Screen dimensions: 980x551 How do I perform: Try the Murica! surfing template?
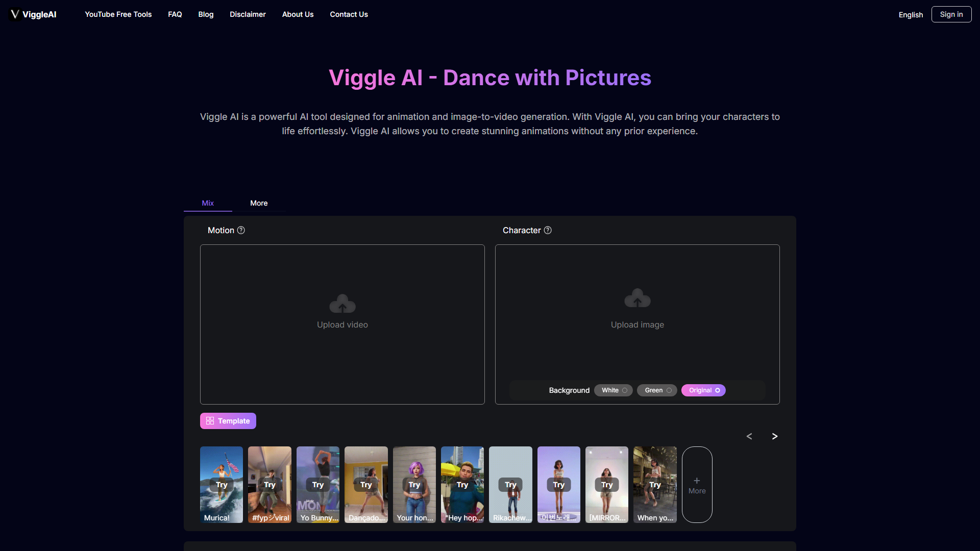(222, 485)
